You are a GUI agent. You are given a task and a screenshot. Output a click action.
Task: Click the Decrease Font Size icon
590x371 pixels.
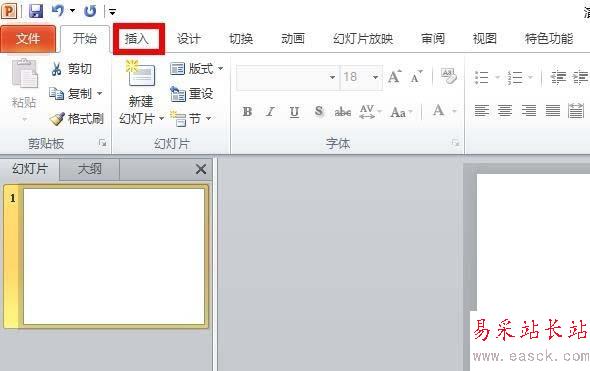[417, 77]
